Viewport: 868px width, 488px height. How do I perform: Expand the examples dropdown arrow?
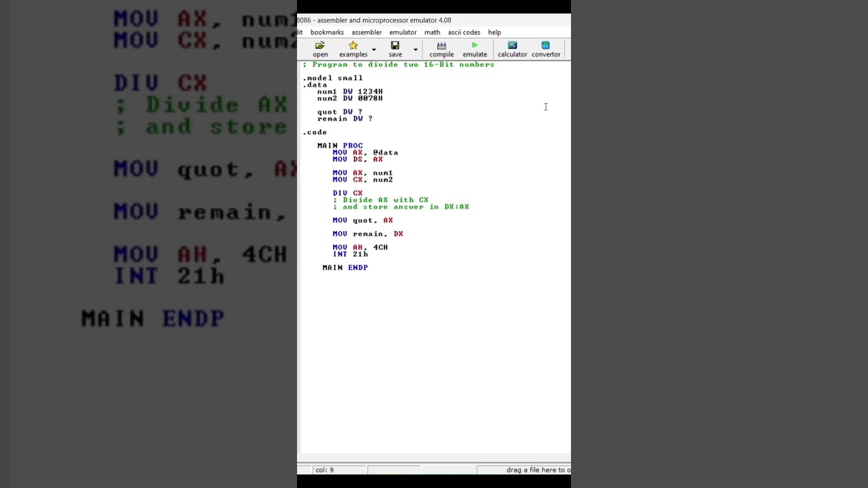(x=374, y=49)
